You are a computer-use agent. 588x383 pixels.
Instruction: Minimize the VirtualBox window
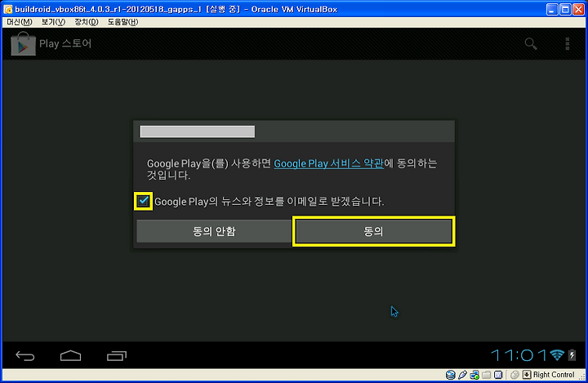click(552, 9)
